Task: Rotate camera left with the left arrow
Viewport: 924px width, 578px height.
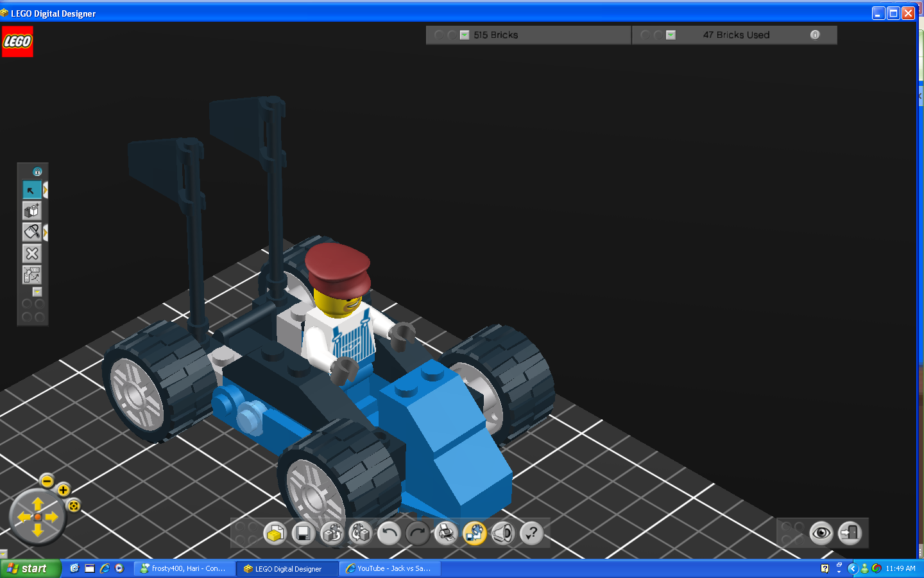Action: point(24,517)
